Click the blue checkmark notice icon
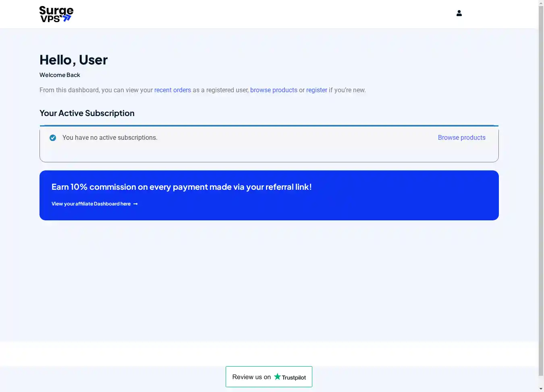The width and height of the screenshot is (544, 392). [53, 138]
